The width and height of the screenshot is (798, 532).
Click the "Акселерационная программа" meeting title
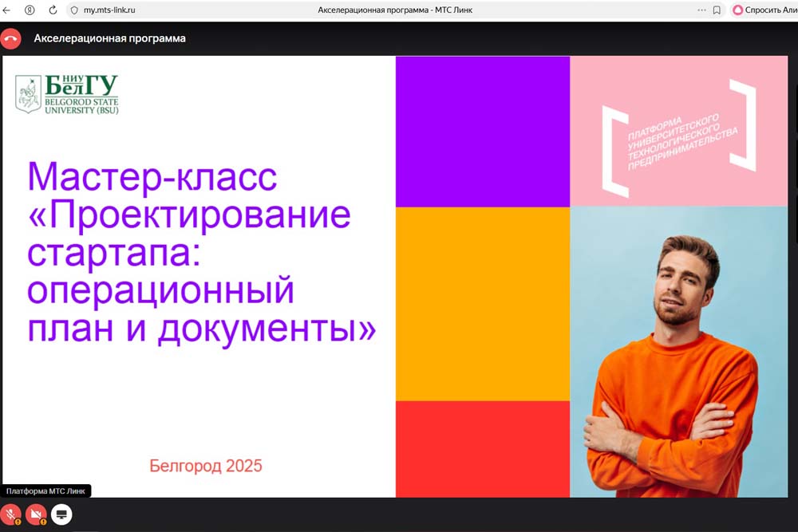pos(109,38)
